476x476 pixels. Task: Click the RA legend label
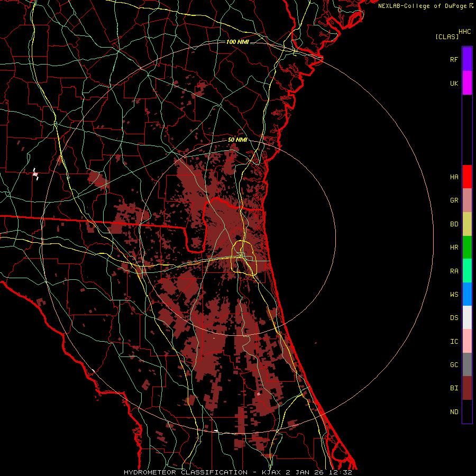tap(454, 271)
